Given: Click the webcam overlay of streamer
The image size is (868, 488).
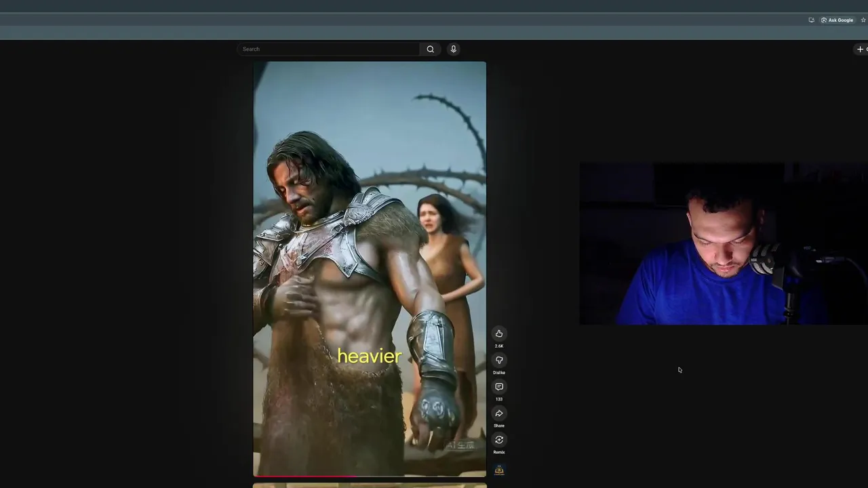Looking at the screenshot, I should click(724, 243).
